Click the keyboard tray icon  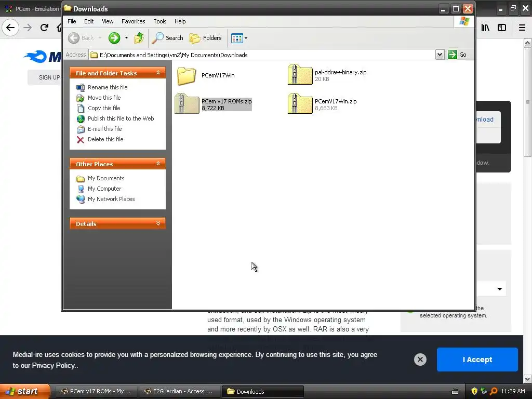[455, 392]
